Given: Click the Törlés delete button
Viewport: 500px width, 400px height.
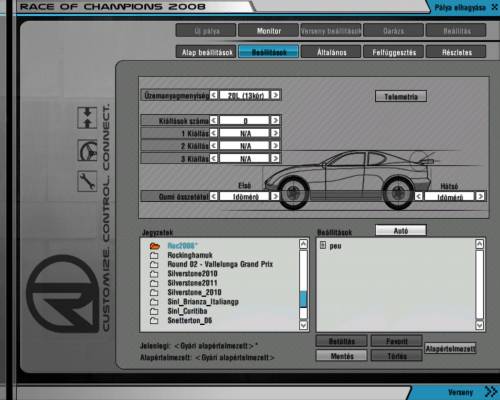Looking at the screenshot, I should click(397, 356).
